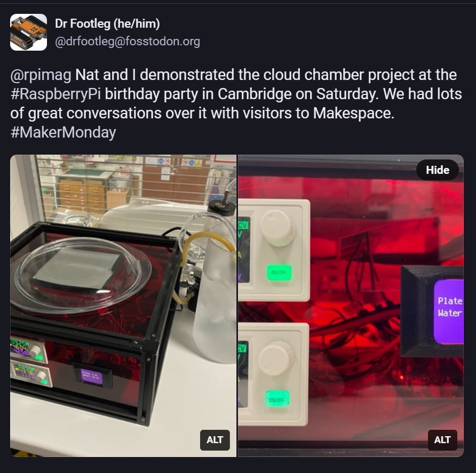Viewport: 476px width, 473px height.
Task: Open Dr Footleg's profile avatar
Action: coord(28,32)
